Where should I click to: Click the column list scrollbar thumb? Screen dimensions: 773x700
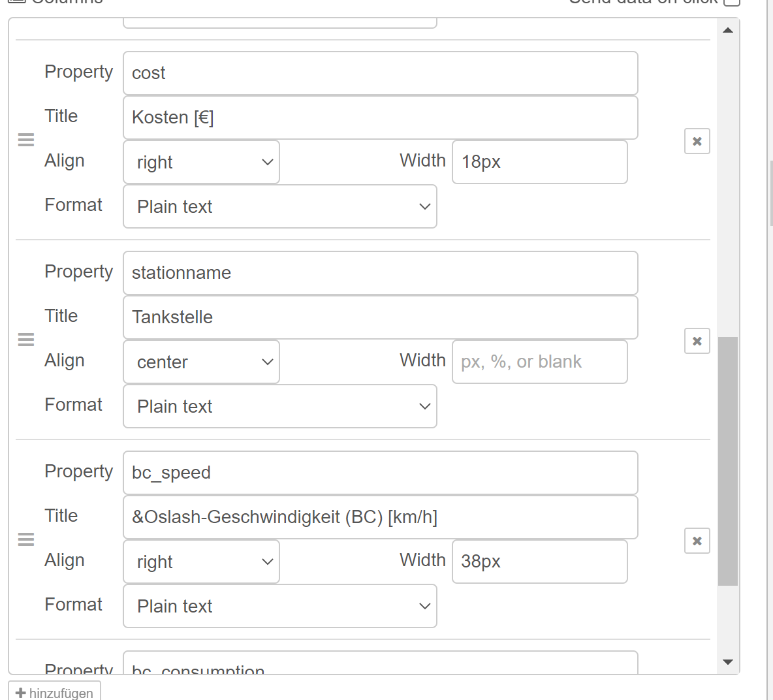(728, 461)
